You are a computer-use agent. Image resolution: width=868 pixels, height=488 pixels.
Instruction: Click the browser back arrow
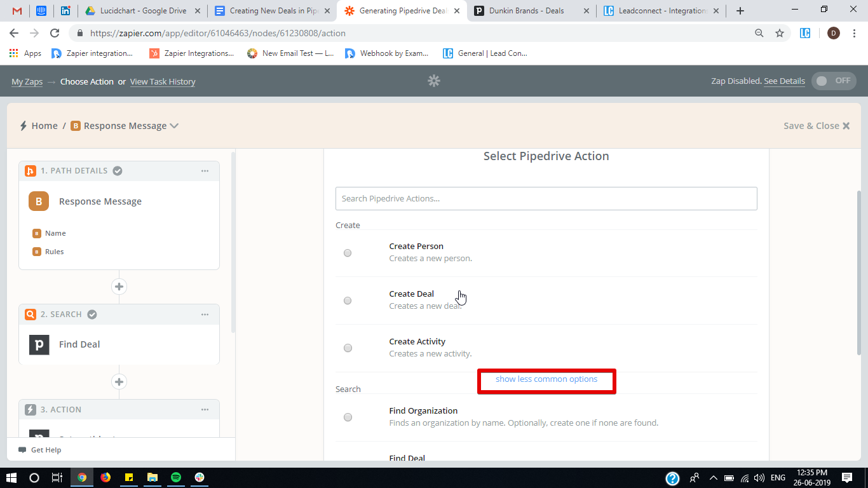pos(14,33)
